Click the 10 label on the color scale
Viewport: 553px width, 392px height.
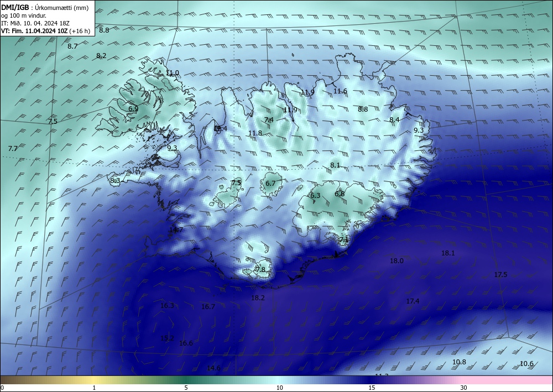[279, 388]
